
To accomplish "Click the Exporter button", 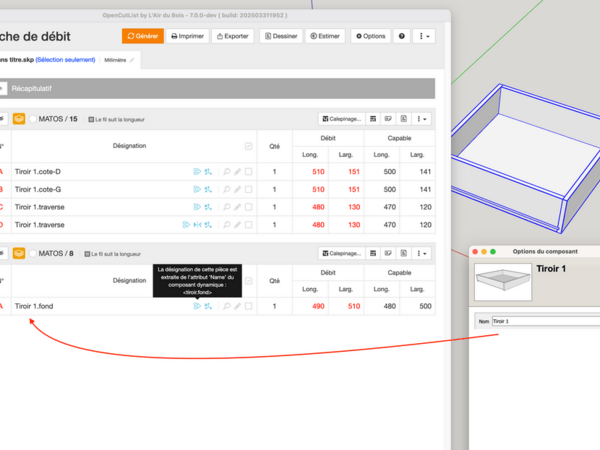I will (x=232, y=36).
